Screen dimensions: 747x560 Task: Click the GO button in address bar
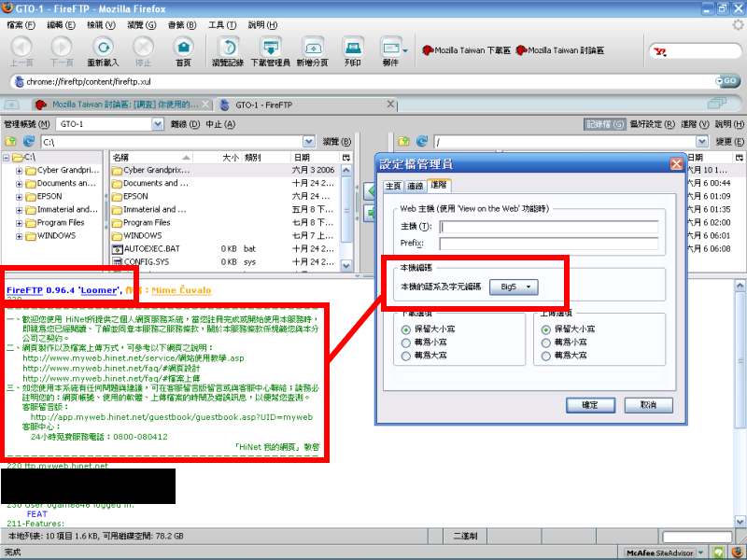click(727, 81)
